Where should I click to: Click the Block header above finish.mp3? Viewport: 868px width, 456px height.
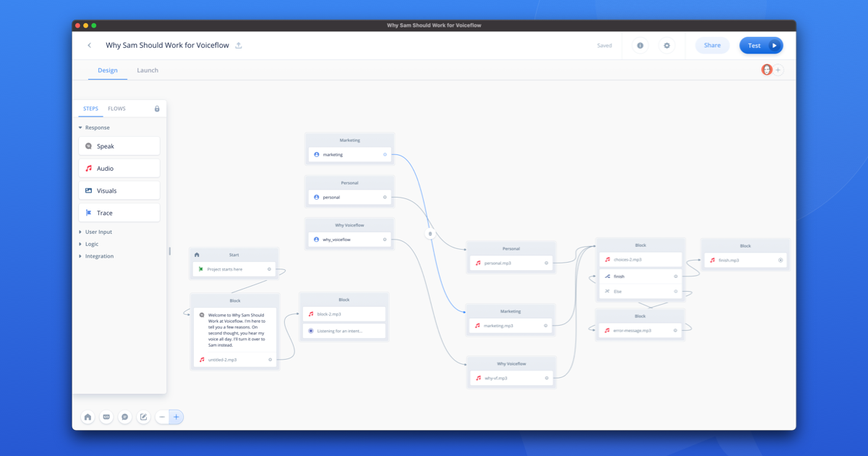coord(745,246)
